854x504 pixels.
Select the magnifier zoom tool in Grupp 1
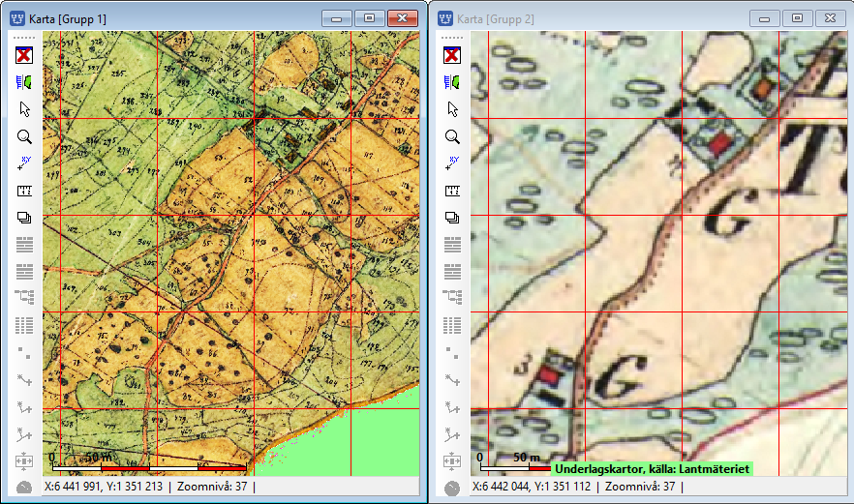(24, 136)
